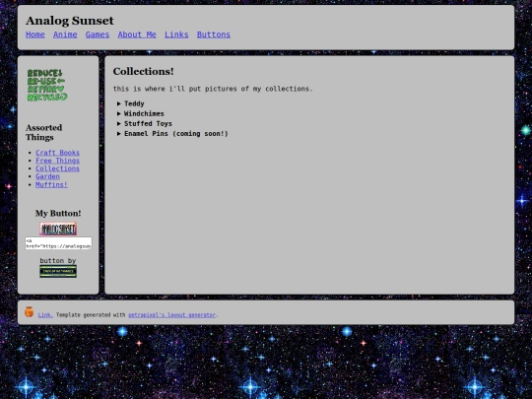This screenshot has height=399, width=532.
Task: Click the 'pictures of my collections' sentence
Action: tap(213, 89)
